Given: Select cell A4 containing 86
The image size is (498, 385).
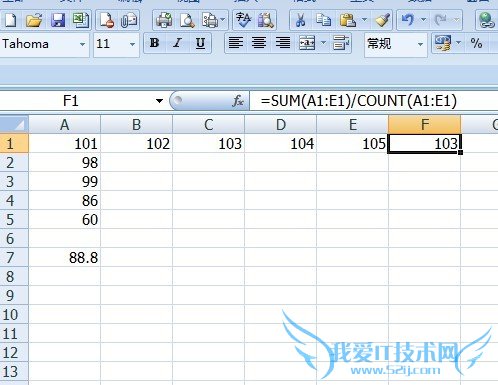Looking at the screenshot, I should [x=65, y=201].
